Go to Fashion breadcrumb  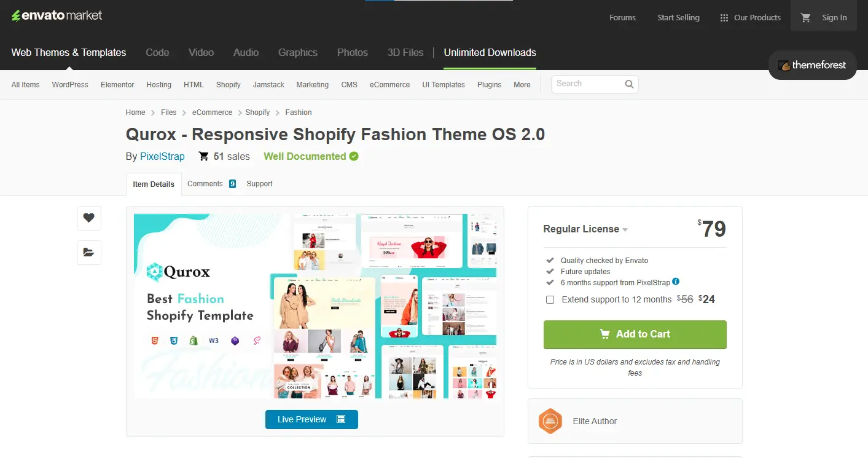click(299, 113)
